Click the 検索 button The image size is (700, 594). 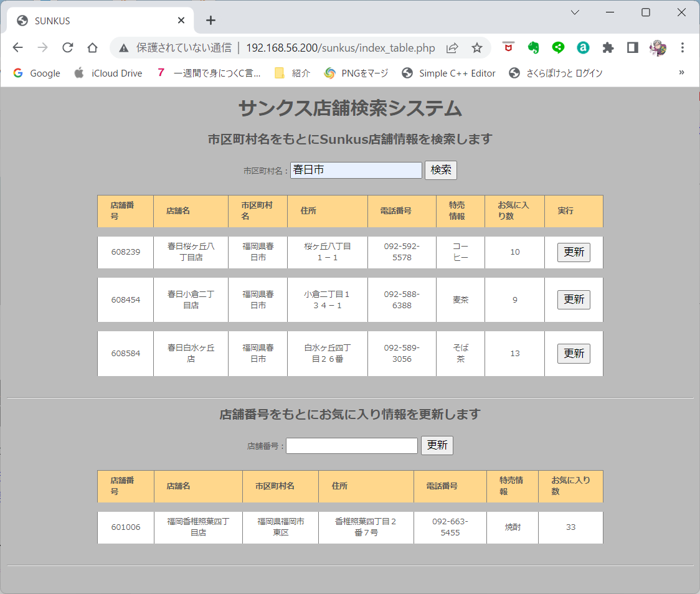(x=441, y=170)
